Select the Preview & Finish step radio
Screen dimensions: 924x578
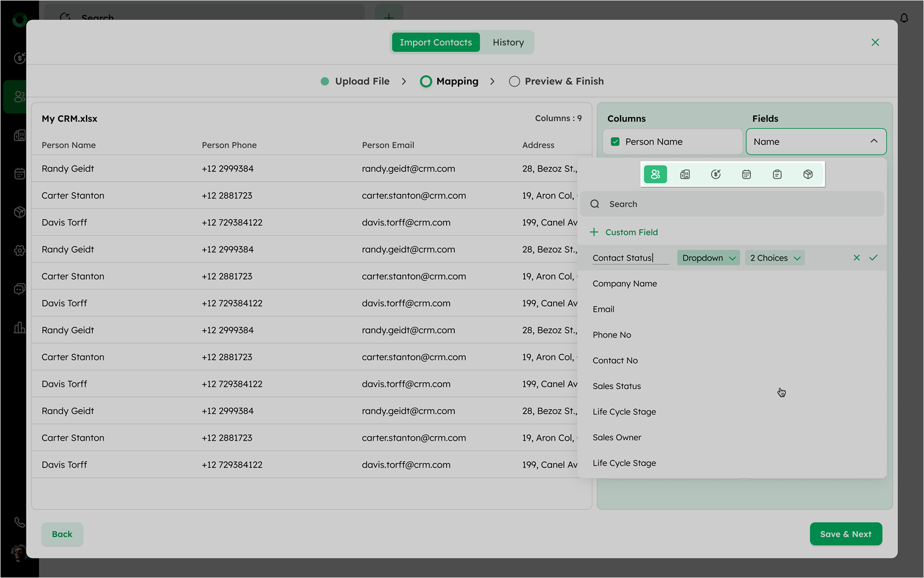click(514, 81)
